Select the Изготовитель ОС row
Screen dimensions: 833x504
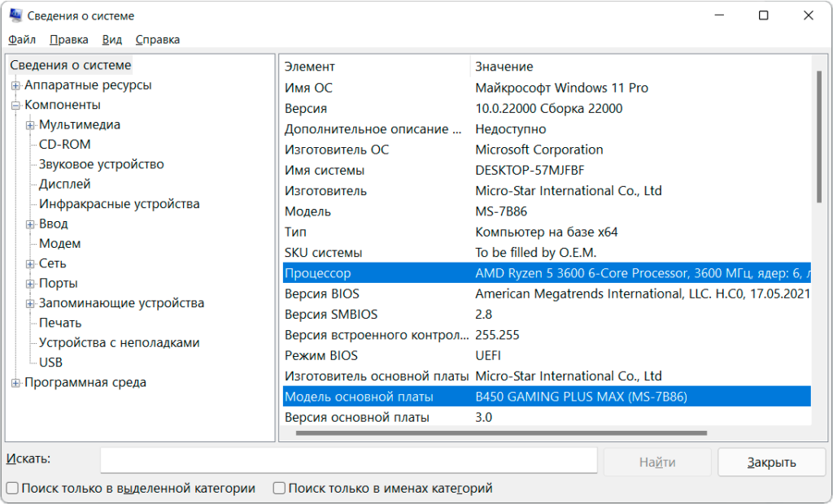(x=547, y=150)
